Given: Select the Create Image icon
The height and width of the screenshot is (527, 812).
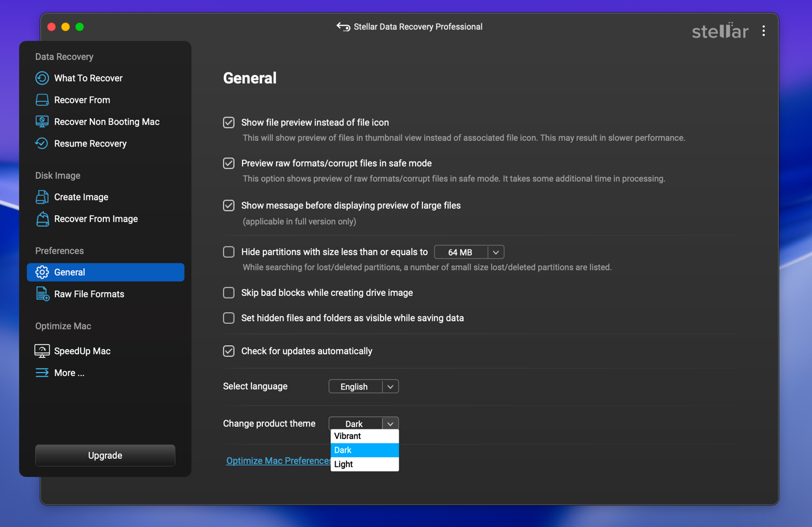Looking at the screenshot, I should click(x=42, y=197).
